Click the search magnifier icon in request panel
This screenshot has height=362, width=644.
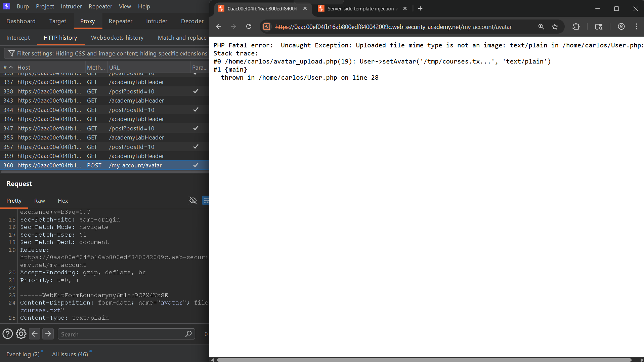click(189, 334)
